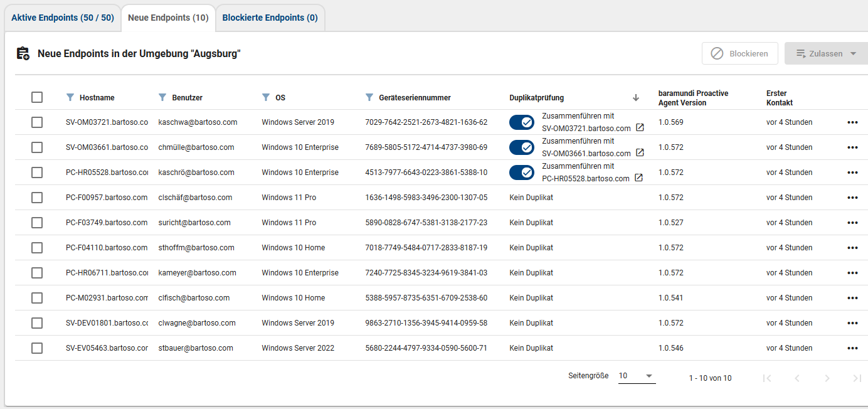
Task: Check the select-all checkbox in header
Action: tap(37, 97)
